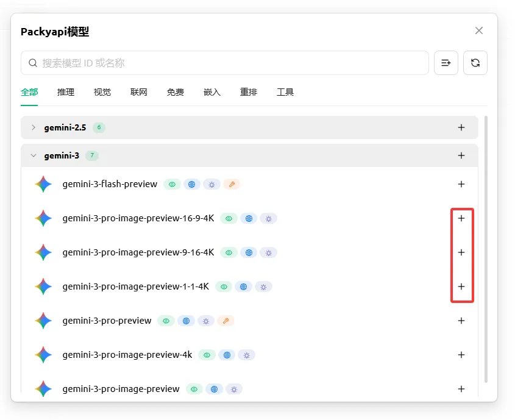The width and height of the screenshot is (515, 420).
Task: Add gemini-3-pro-image-preview with plus icon
Action: point(461,389)
